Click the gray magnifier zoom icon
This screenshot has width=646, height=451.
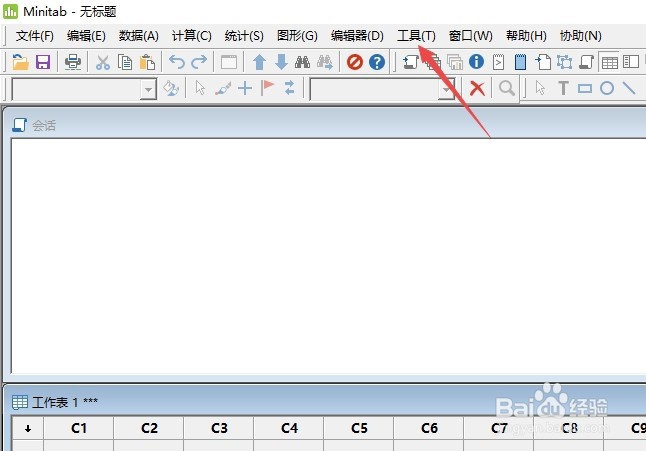[x=507, y=89]
